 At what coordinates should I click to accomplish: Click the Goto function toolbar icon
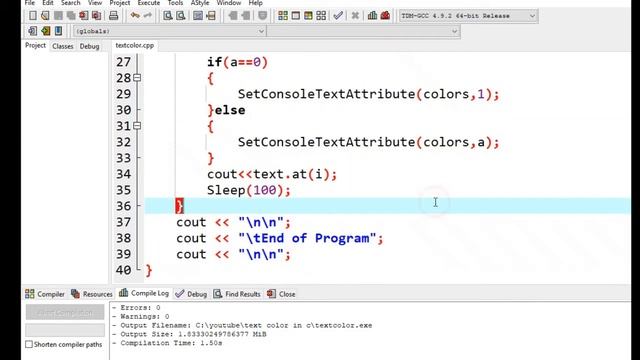[198, 16]
